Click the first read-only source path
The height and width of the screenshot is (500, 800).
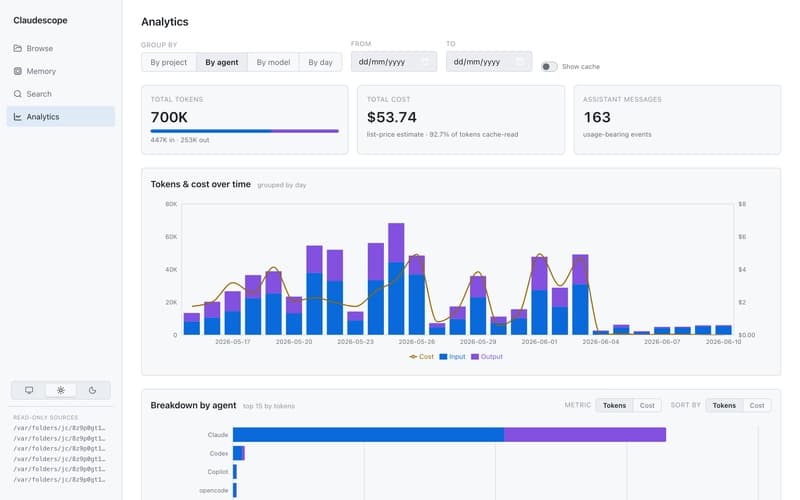(59, 428)
